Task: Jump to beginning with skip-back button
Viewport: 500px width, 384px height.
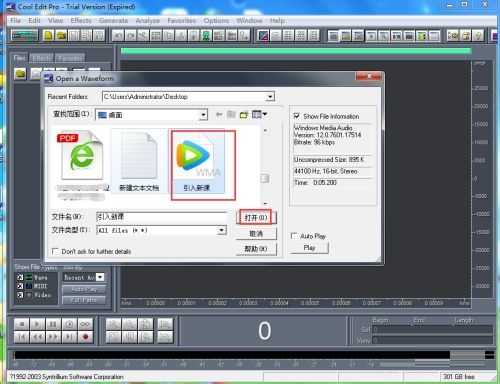Action: tap(22, 337)
